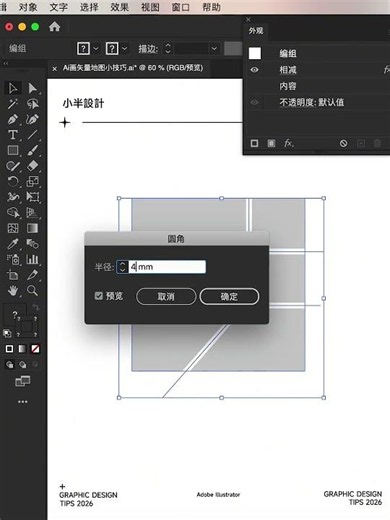Choose the Paintbrush tool
This screenshot has width=390, height=520.
(x=32, y=151)
